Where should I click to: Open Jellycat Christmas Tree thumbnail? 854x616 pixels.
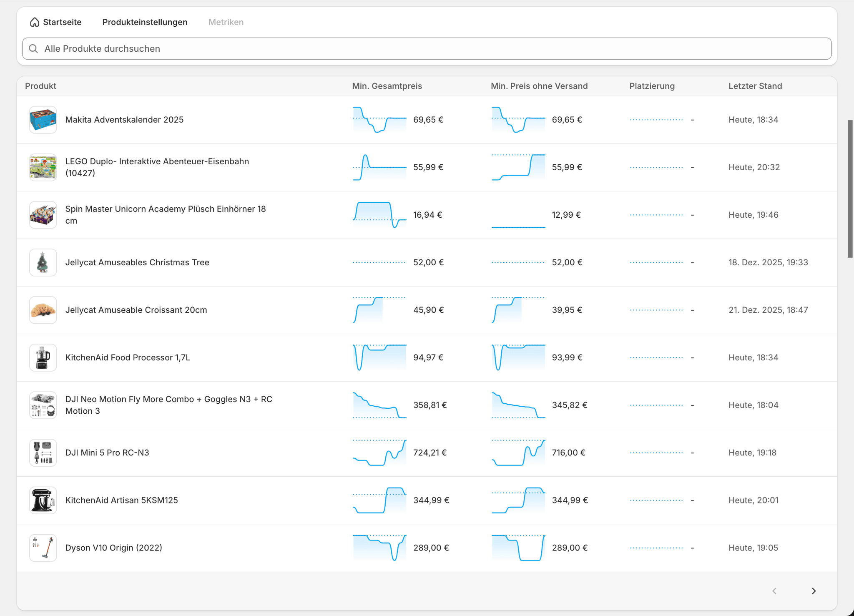(43, 262)
